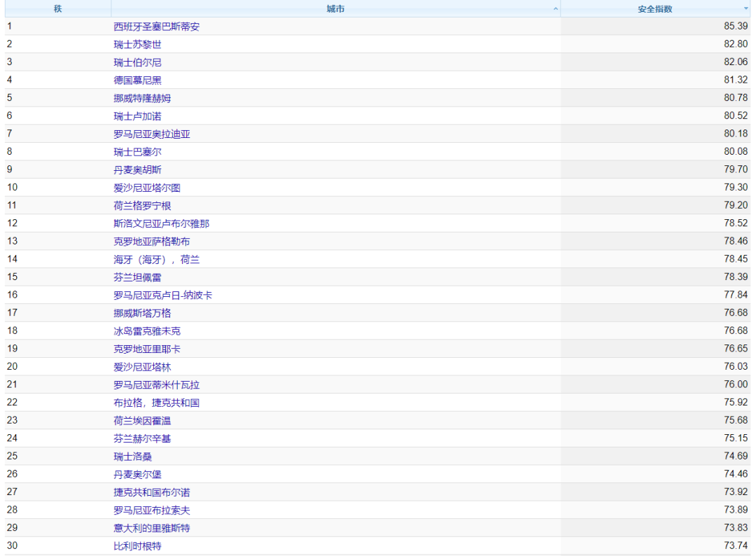Select the safety index value 79.70
The image size is (756, 556).
point(736,169)
